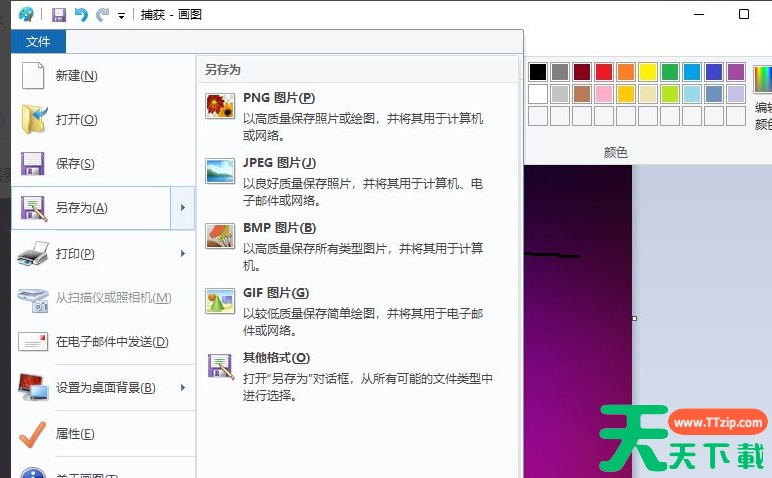Save as BMP 图片(B)
This screenshot has width=772, height=478.
click(x=357, y=246)
